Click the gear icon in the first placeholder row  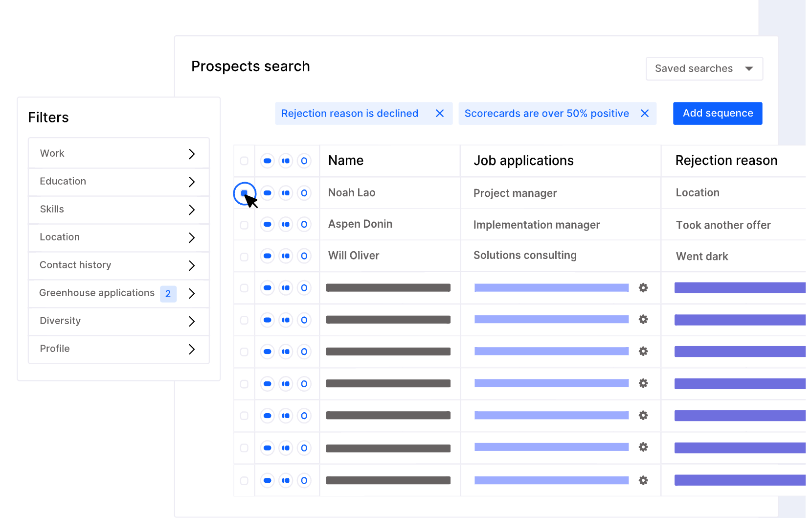643,288
